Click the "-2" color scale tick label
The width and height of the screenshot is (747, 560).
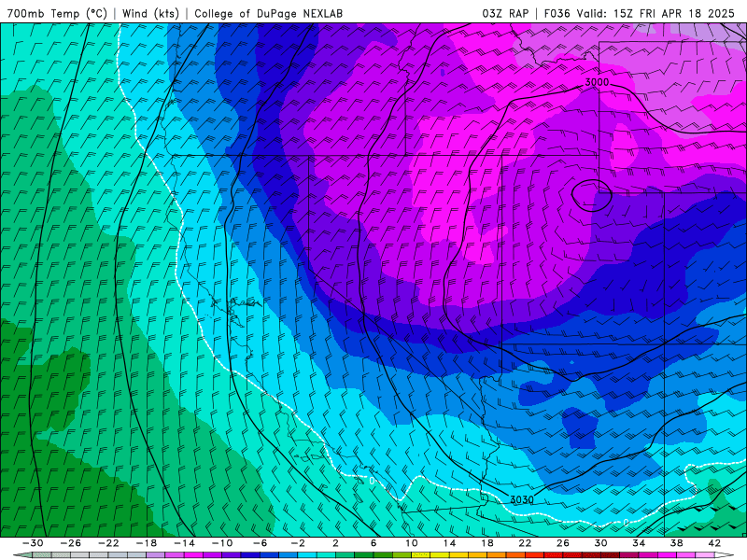(x=298, y=543)
